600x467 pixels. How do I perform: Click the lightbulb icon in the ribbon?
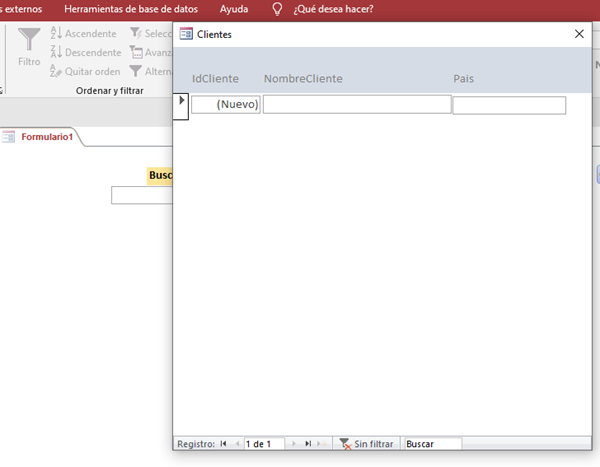[277, 9]
